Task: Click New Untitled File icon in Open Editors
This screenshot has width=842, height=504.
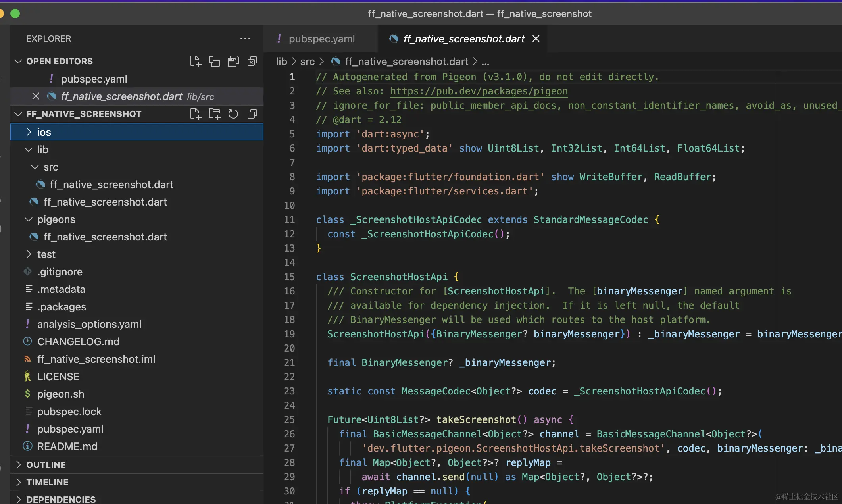Action: coord(195,61)
